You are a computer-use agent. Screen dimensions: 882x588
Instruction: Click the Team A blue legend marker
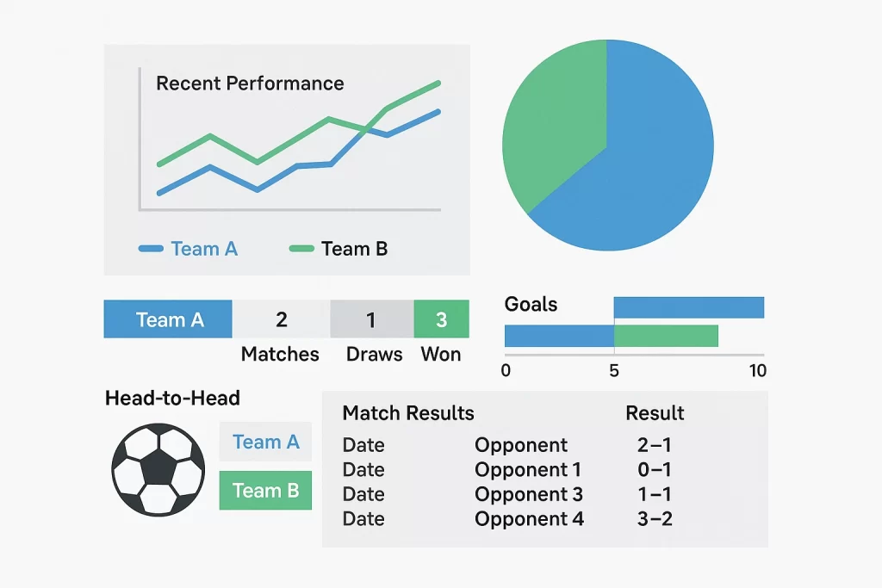(151, 249)
